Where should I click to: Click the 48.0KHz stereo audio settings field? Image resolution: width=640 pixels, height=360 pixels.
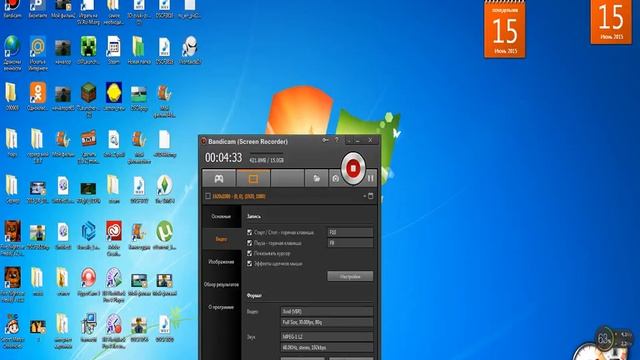coord(327,348)
